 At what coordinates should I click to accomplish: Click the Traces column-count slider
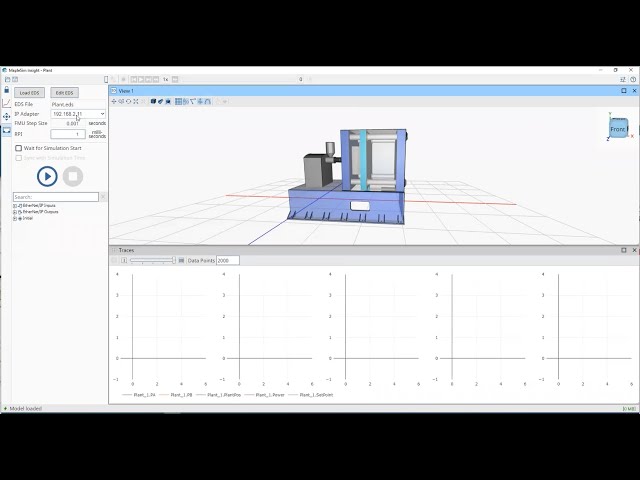[153, 260]
